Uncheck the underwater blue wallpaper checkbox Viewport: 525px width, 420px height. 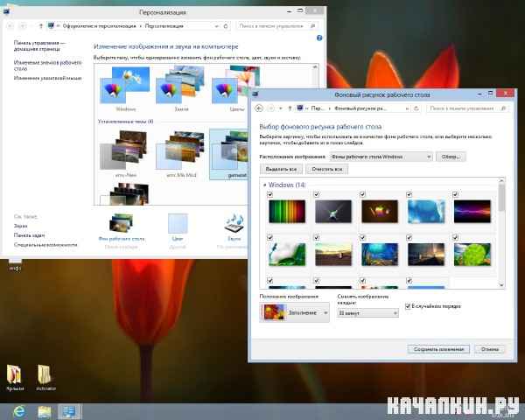(362, 237)
